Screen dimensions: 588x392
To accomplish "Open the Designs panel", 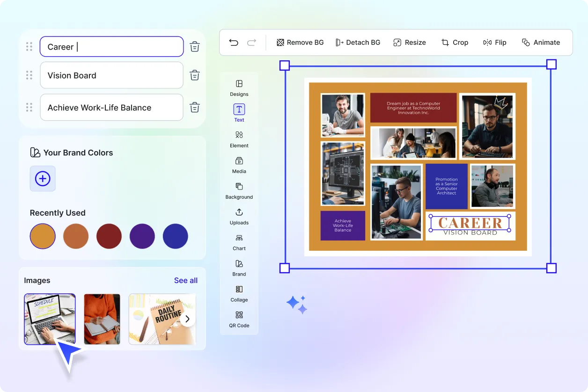I will pyautogui.click(x=239, y=87).
